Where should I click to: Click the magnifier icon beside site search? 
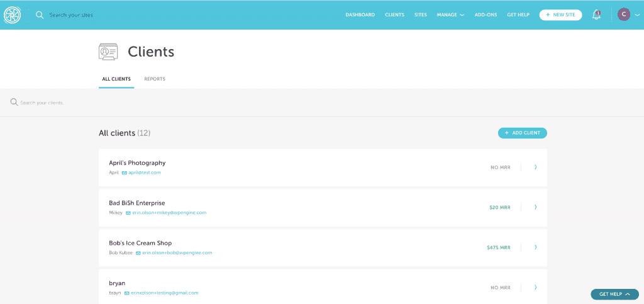coord(40,14)
